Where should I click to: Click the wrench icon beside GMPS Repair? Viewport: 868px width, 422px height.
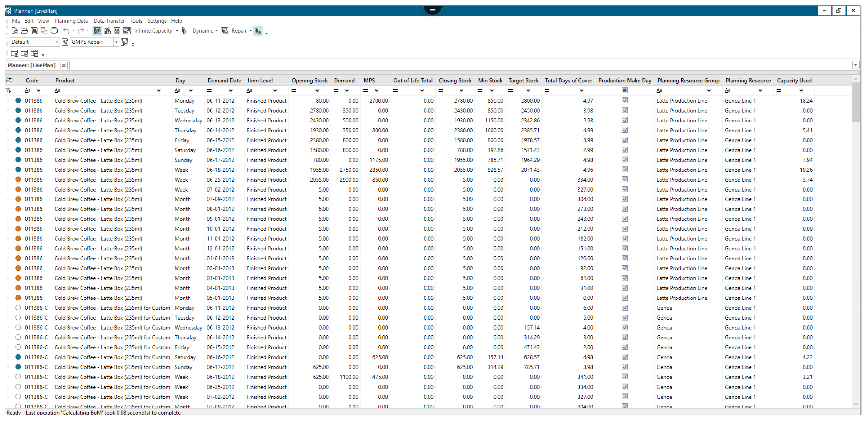[x=65, y=42]
